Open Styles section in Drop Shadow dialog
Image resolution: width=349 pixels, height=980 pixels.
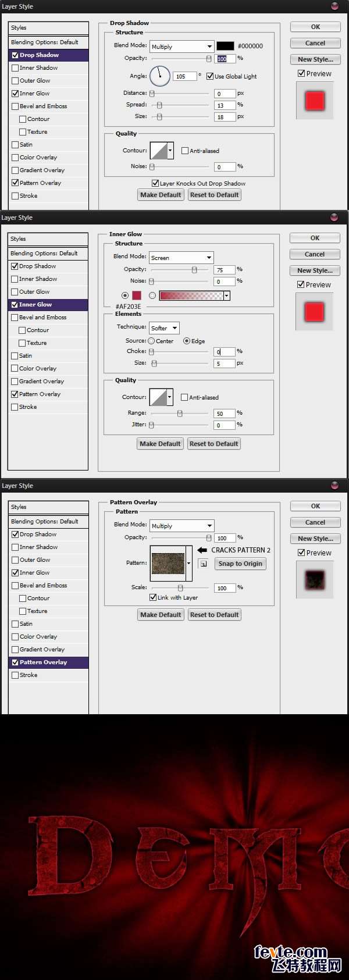49,27
